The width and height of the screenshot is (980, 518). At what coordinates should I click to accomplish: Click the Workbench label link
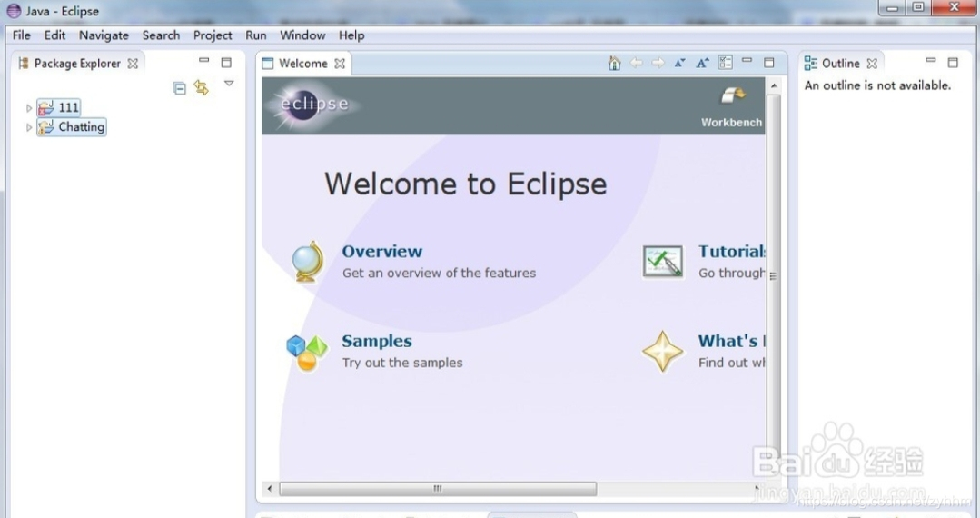pyautogui.click(x=732, y=123)
